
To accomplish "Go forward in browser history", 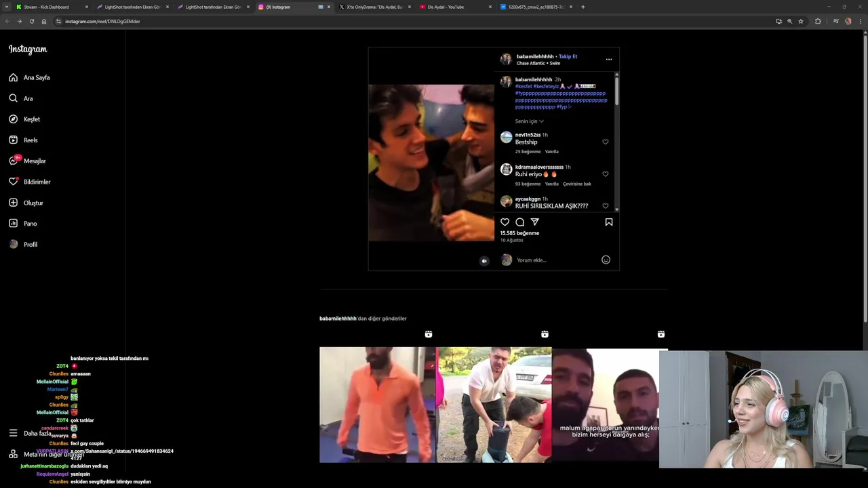I will coord(19,21).
